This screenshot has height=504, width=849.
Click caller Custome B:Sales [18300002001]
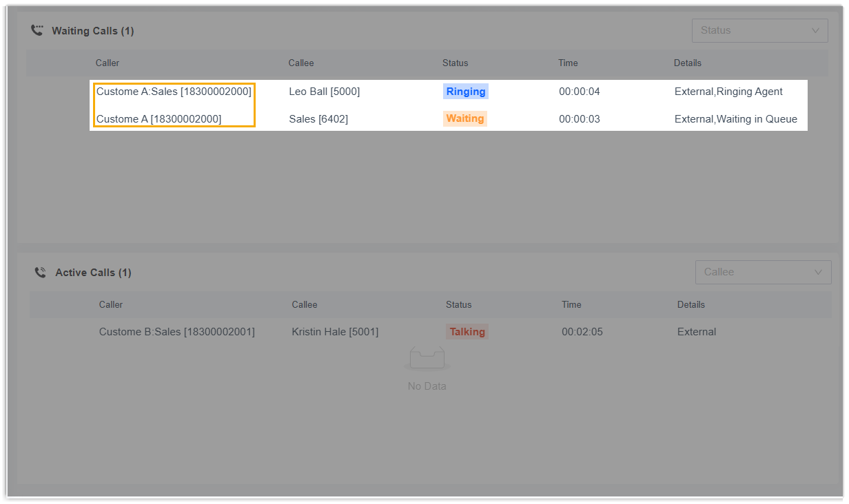coord(176,332)
